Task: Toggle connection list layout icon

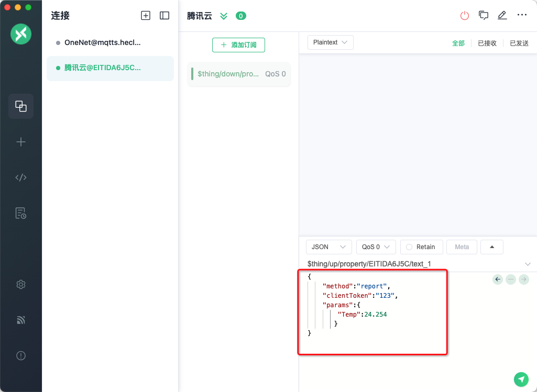Action: click(165, 16)
